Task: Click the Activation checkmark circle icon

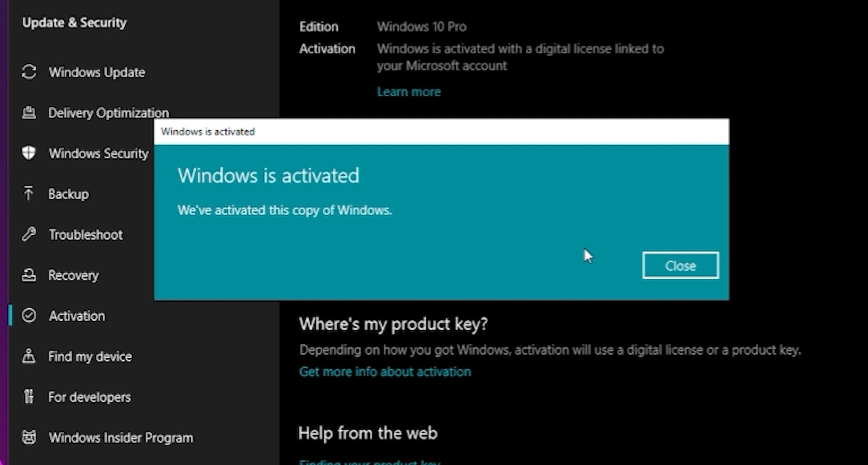Action: click(29, 315)
